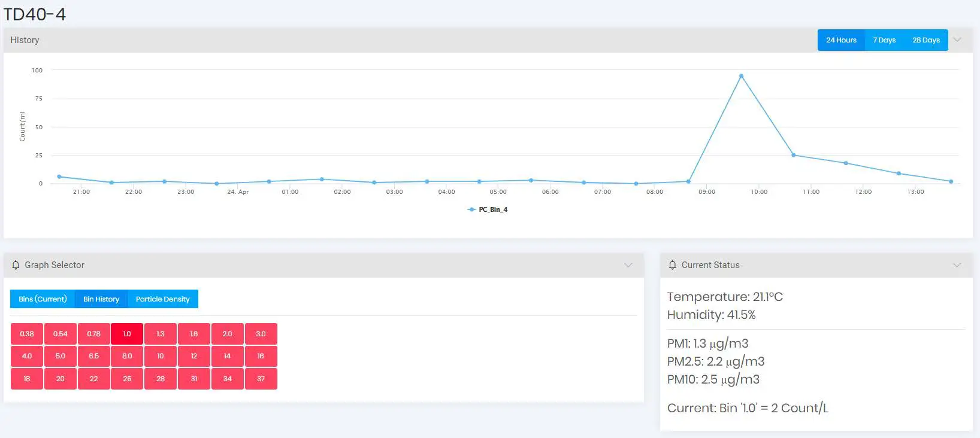980x438 pixels.
Task: Open the Bin History graph tab
Action: (101, 299)
